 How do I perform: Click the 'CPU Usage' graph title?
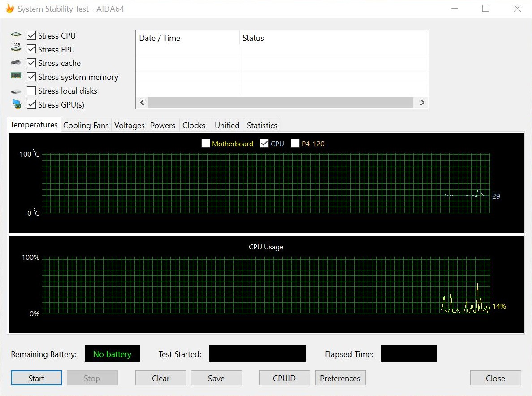tap(266, 247)
